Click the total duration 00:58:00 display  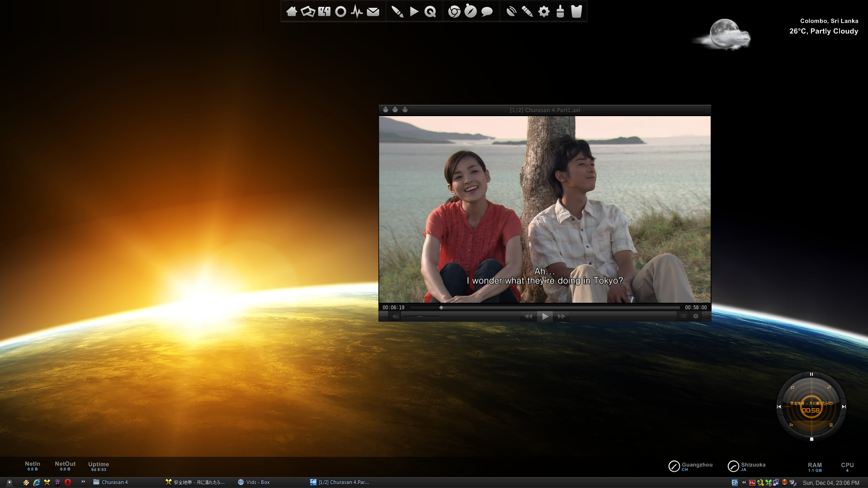[x=696, y=307]
